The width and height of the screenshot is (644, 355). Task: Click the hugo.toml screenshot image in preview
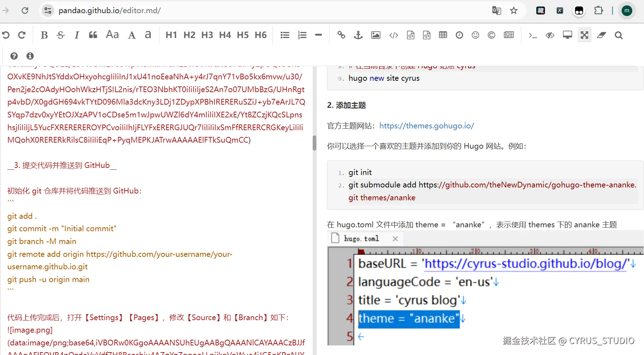click(485, 288)
